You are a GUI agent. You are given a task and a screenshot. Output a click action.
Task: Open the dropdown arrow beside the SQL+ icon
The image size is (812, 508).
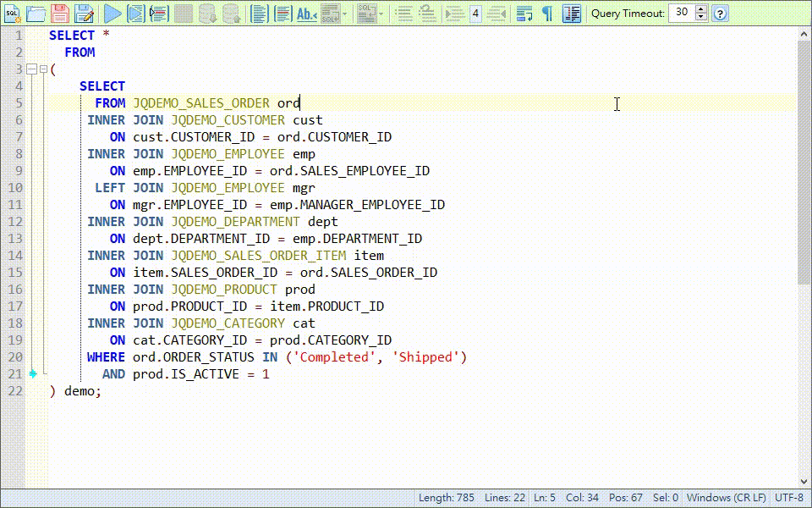[345, 14]
